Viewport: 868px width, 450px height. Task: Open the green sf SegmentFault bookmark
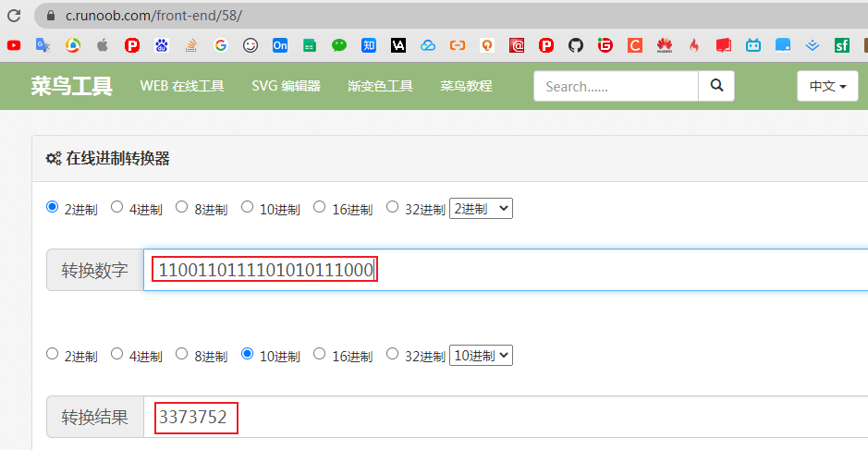click(x=842, y=45)
